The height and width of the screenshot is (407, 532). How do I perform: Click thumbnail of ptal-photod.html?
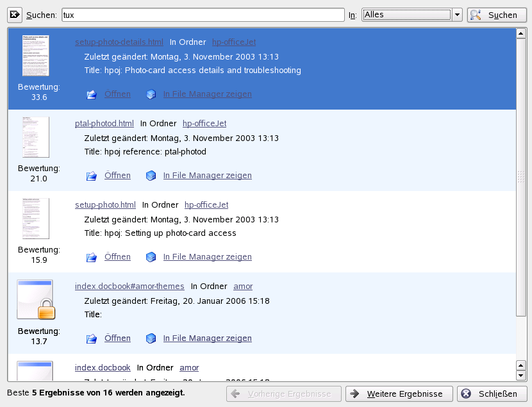(x=36, y=137)
